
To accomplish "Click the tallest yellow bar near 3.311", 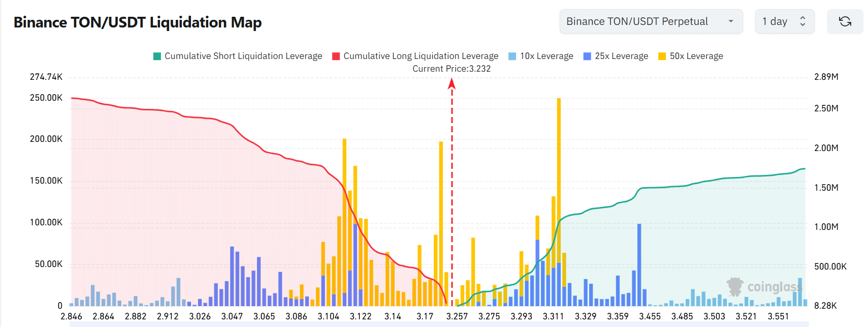I will tap(559, 181).
